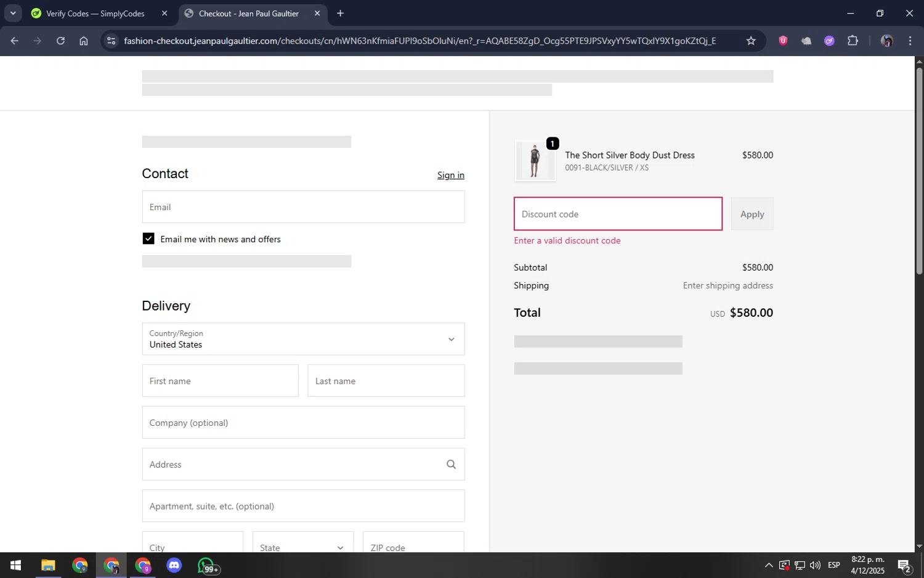The height and width of the screenshot is (578, 924).
Task: Go to browser home page
Action: click(x=84, y=41)
